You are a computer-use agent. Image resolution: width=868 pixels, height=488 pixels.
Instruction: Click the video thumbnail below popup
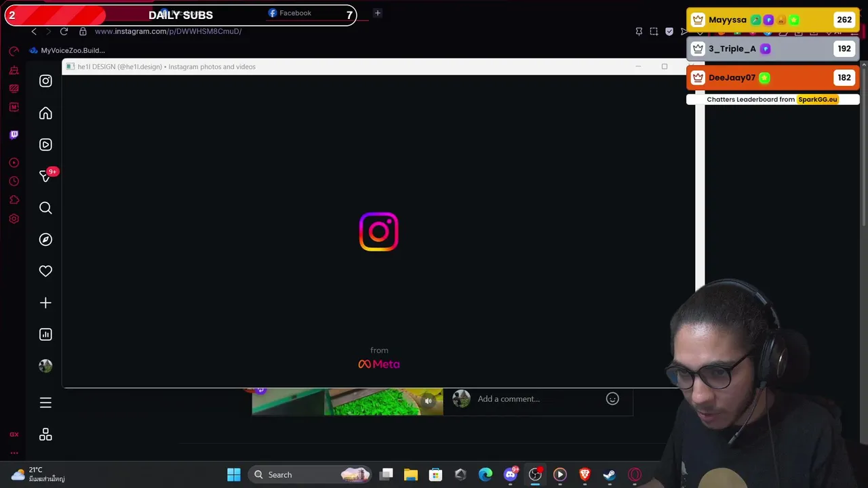pyautogui.click(x=347, y=402)
